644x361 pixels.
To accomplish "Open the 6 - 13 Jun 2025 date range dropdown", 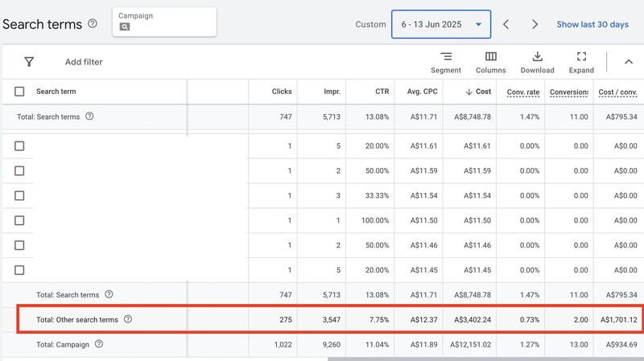I will tap(441, 24).
